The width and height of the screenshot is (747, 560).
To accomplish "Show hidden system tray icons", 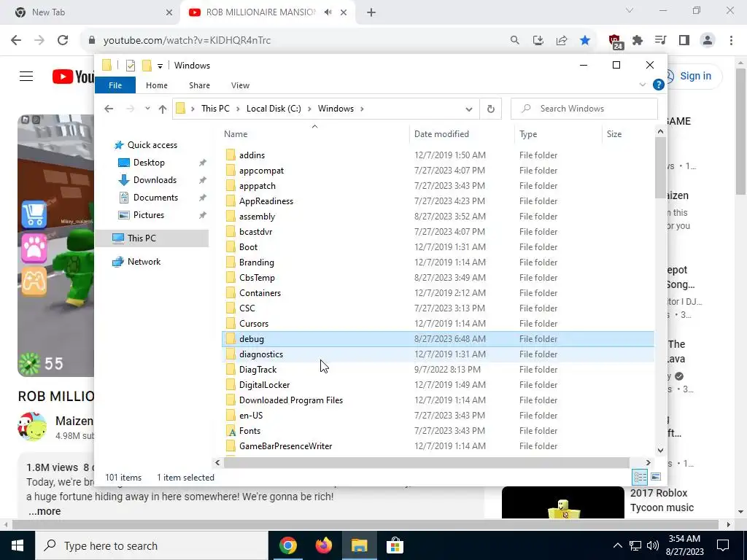I will click(617, 545).
